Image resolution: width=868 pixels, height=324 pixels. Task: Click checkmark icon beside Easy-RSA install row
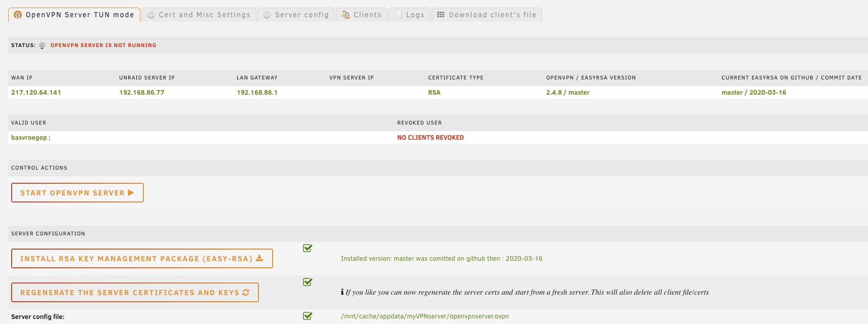(x=308, y=248)
